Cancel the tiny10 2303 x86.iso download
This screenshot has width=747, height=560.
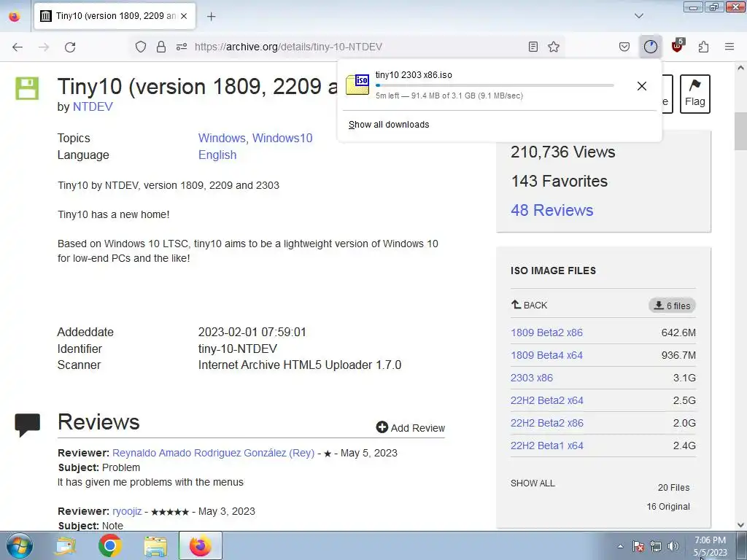[642, 86]
